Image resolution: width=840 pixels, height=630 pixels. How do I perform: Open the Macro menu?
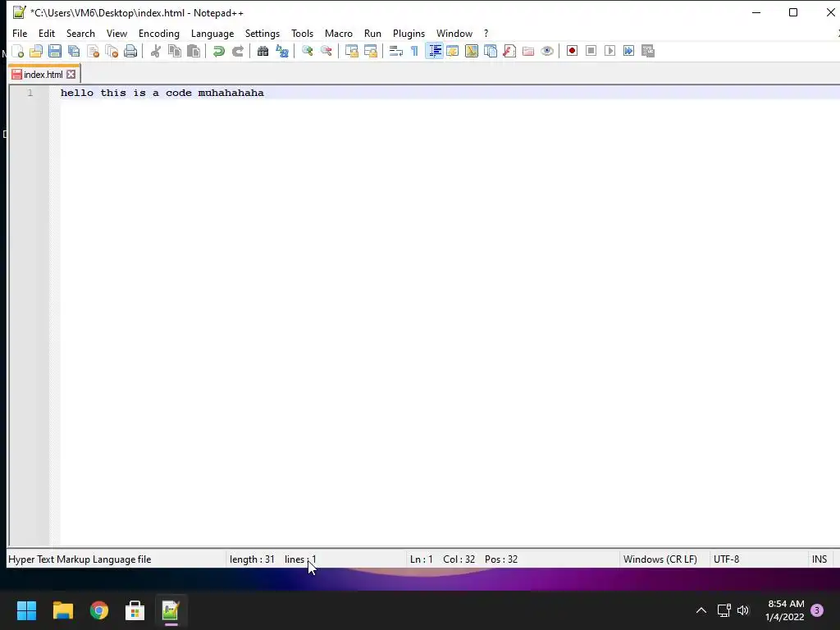pos(339,33)
